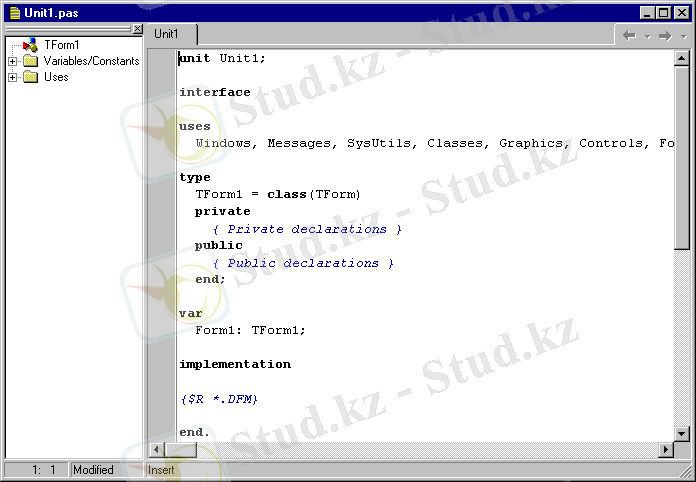Click the horizontal scrollbar left arrow
The height and width of the screenshot is (482, 696).
point(156,450)
